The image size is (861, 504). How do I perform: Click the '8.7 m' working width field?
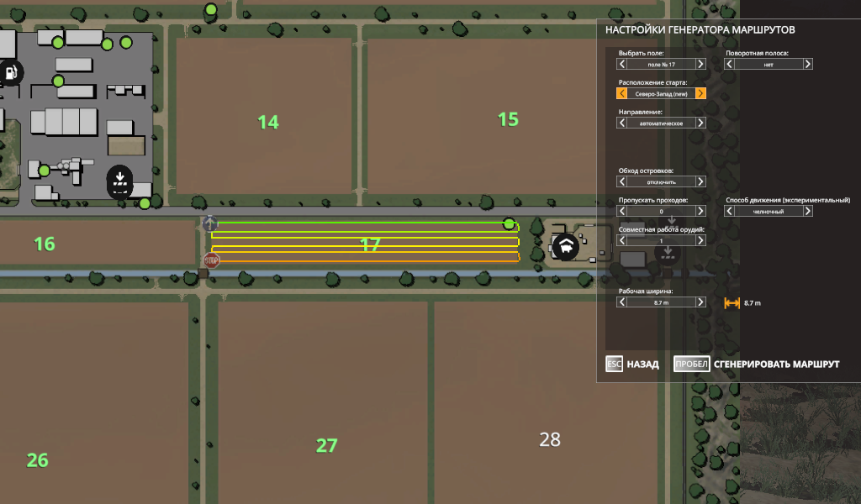point(661,302)
